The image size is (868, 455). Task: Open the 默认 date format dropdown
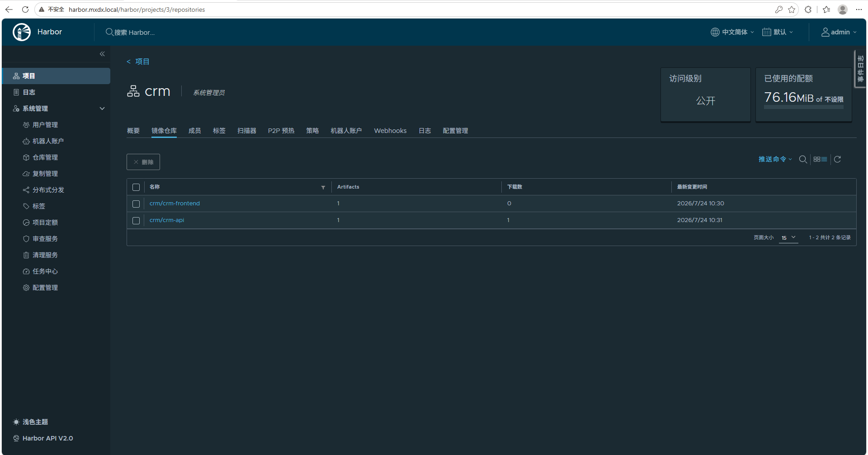pos(778,32)
